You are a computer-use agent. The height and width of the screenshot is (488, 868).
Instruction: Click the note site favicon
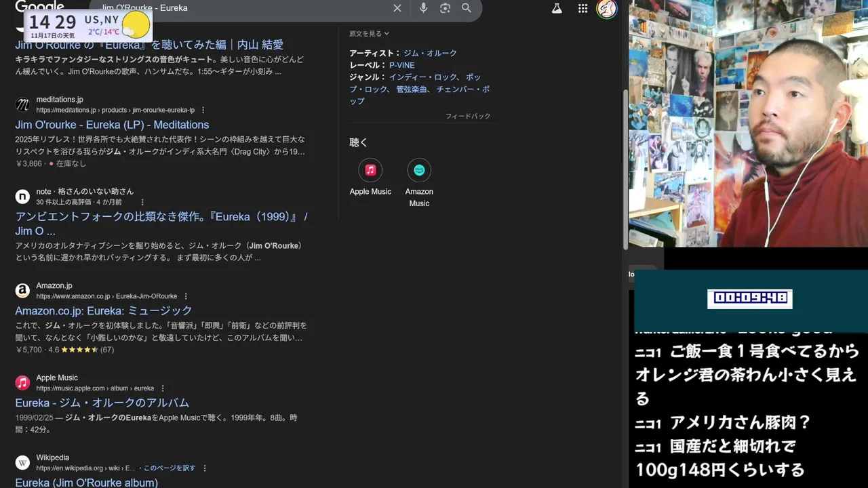click(x=22, y=197)
